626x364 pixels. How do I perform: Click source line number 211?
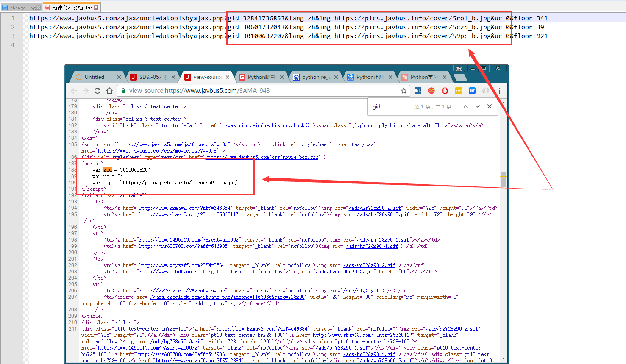click(72, 329)
